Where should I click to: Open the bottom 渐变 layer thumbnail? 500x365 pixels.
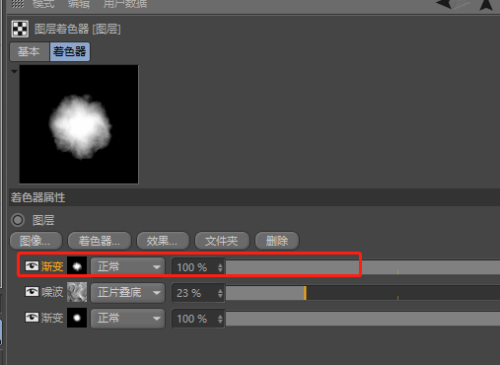click(77, 318)
